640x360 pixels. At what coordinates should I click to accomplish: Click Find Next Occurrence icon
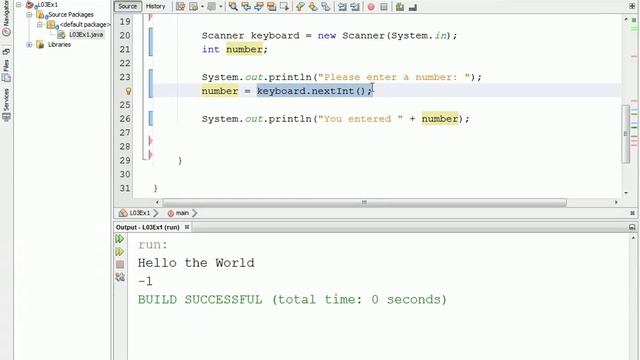click(259, 7)
